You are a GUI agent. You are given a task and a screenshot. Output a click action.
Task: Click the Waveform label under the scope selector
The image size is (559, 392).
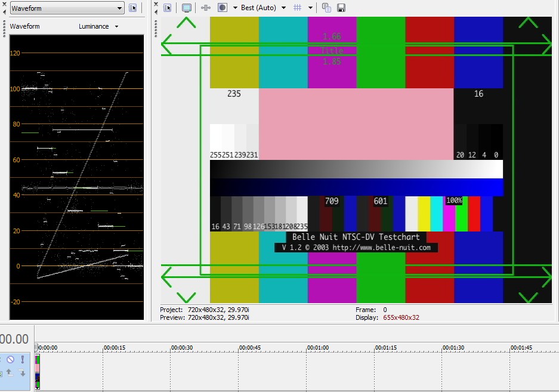coord(24,26)
